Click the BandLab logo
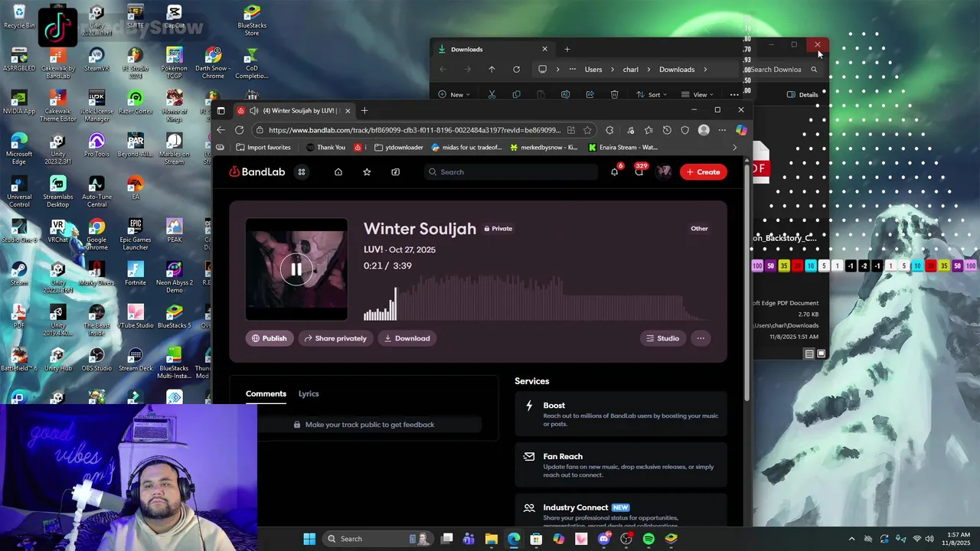980x551 pixels. pos(257,172)
